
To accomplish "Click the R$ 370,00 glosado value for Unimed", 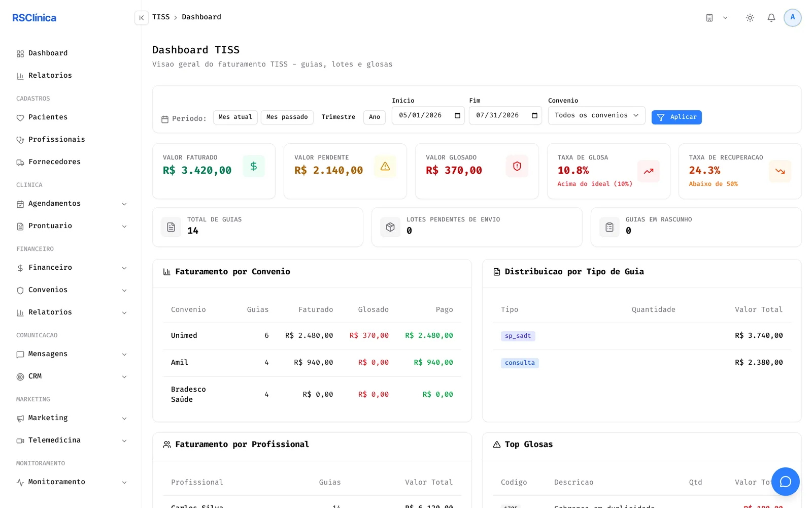I will point(369,336).
